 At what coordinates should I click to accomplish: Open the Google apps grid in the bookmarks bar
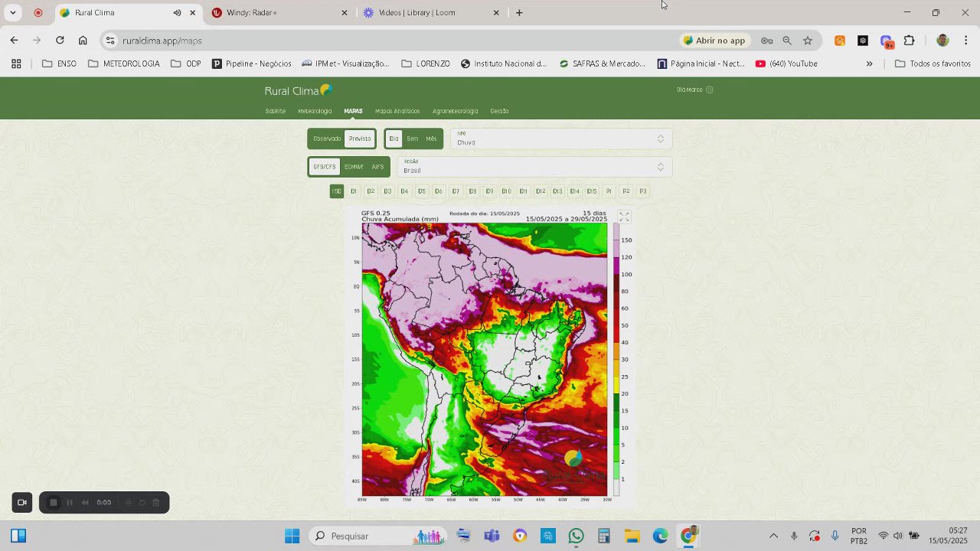tap(16, 64)
